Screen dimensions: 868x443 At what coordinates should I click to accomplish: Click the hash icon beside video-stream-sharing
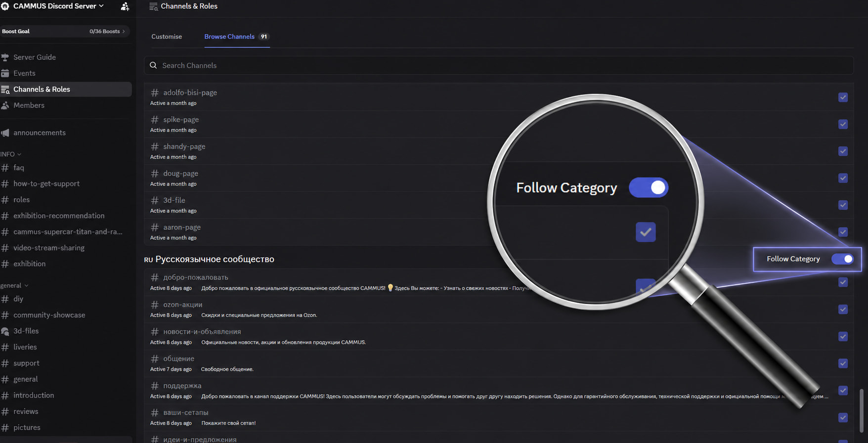point(5,248)
